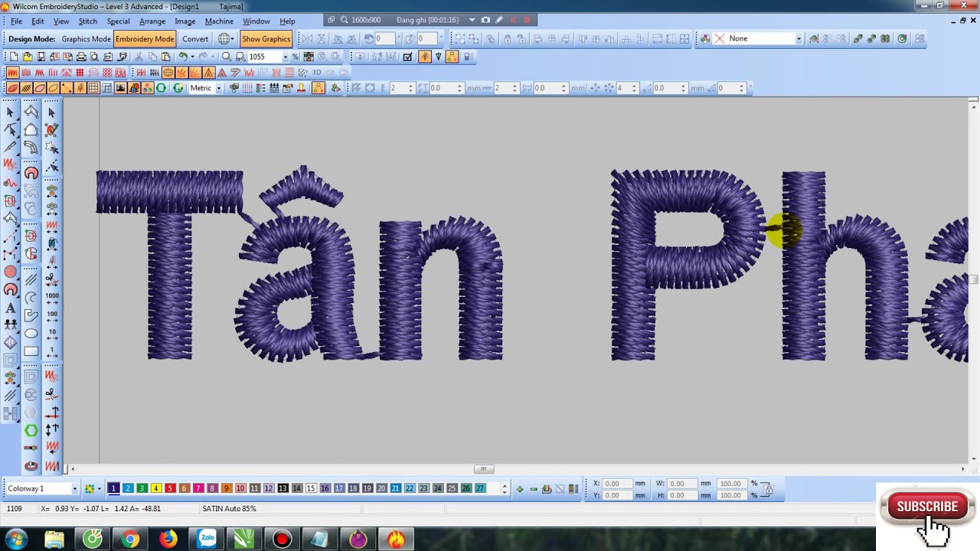Select red color swatch number 5

(x=170, y=488)
